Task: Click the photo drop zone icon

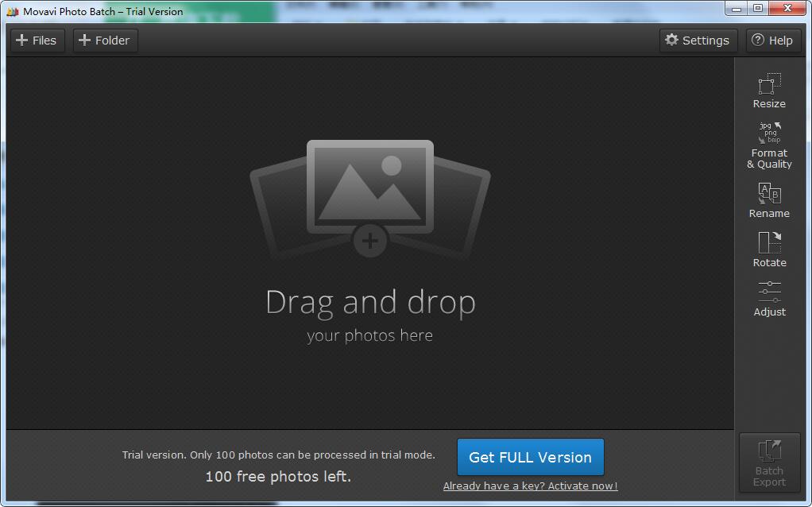Action: [x=369, y=199]
